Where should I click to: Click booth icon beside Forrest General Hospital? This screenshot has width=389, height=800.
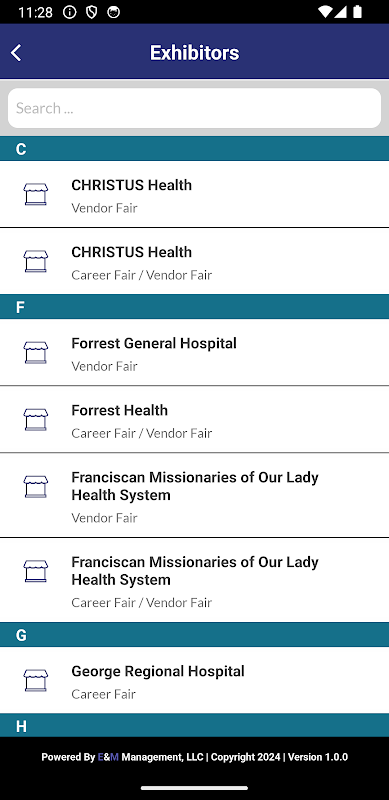pos(36,353)
